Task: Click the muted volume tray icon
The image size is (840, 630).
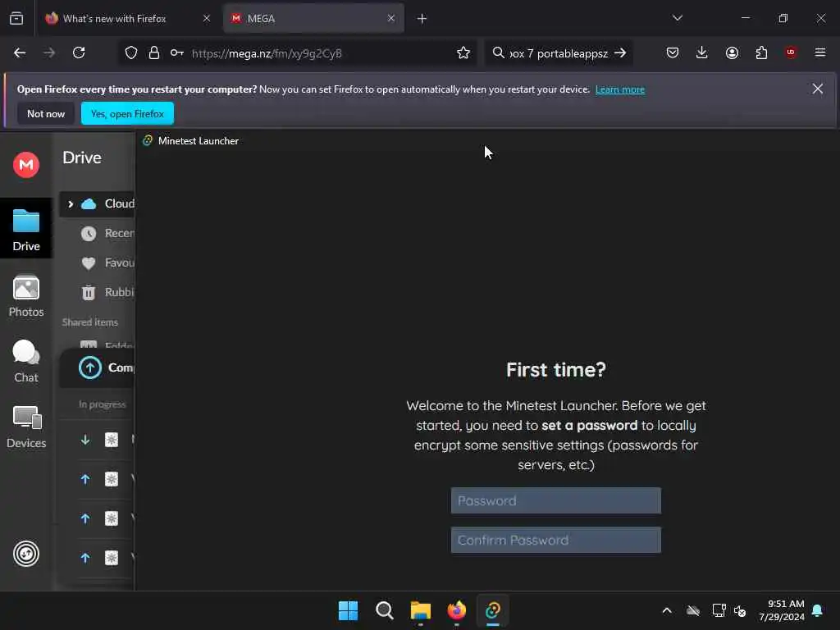Action: (740, 610)
